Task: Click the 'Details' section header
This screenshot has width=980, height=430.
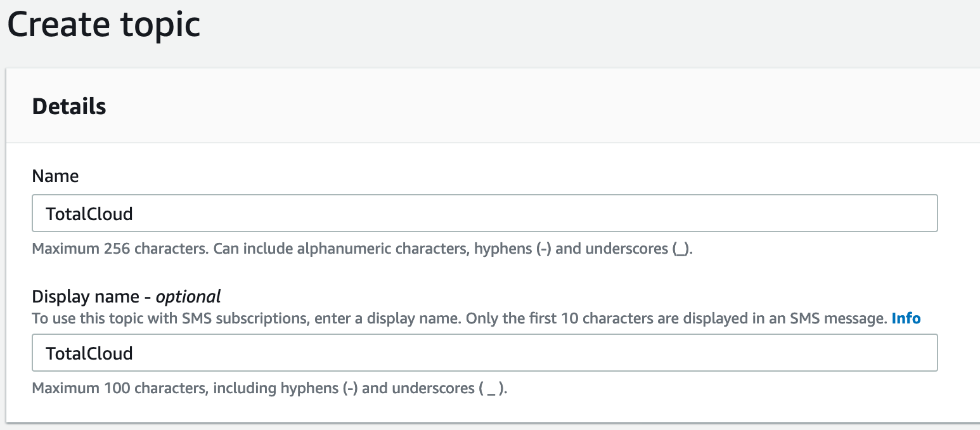Action: (x=69, y=107)
